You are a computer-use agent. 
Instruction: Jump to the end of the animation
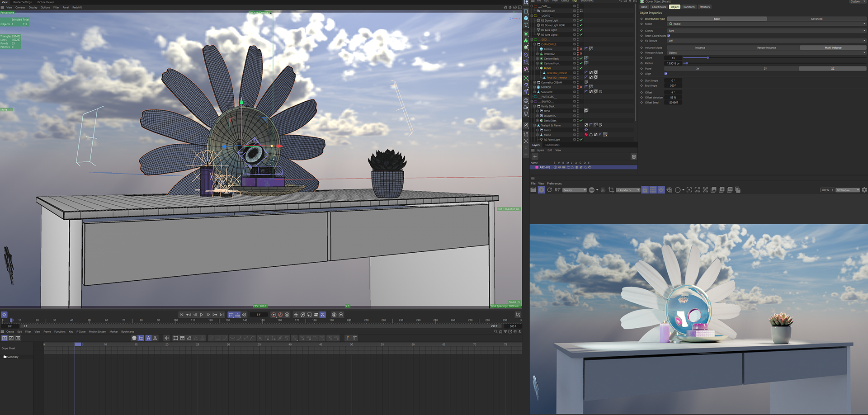pos(222,315)
